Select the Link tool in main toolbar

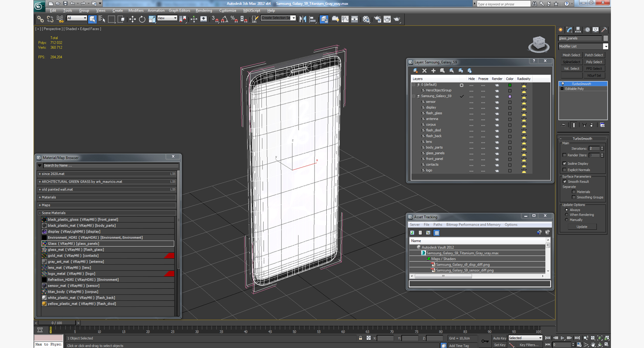[x=40, y=19]
